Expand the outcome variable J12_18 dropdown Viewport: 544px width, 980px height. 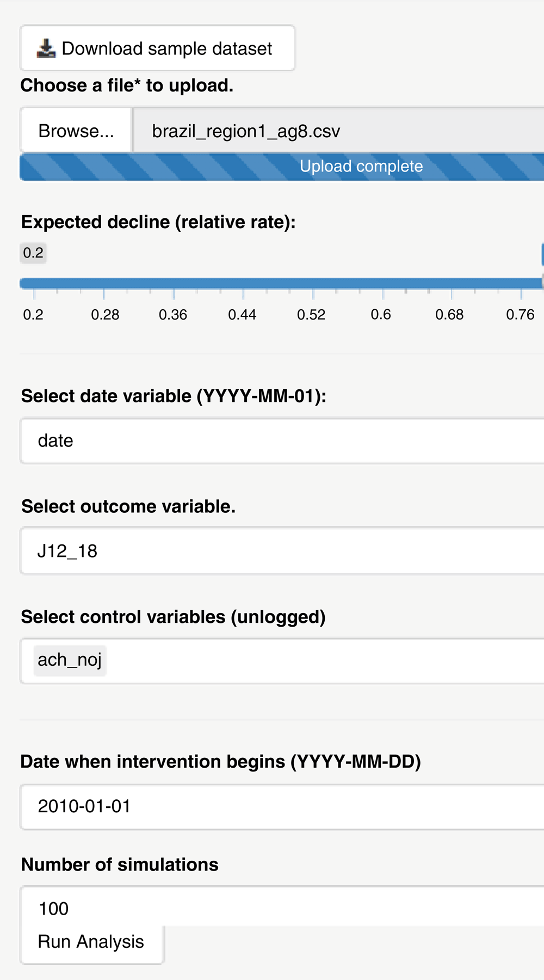(282, 551)
